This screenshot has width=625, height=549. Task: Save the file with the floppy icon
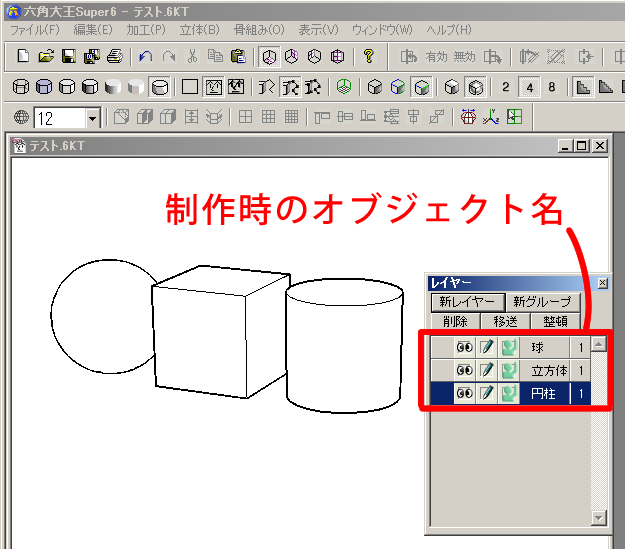tap(69, 57)
